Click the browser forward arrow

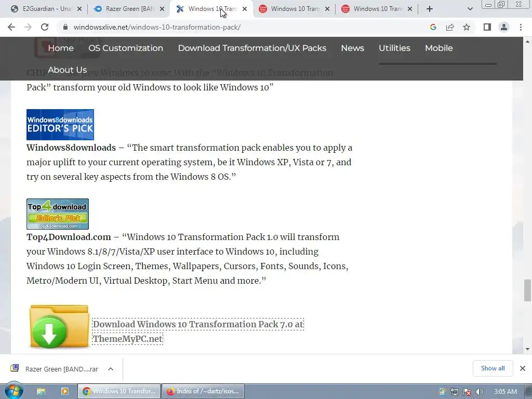tap(28, 27)
